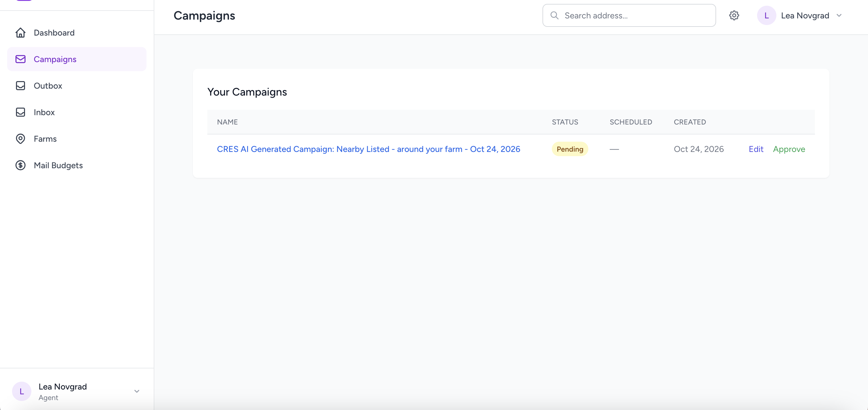Viewport: 868px width, 410px height.
Task: Open the Inbox section
Action: pos(77,112)
